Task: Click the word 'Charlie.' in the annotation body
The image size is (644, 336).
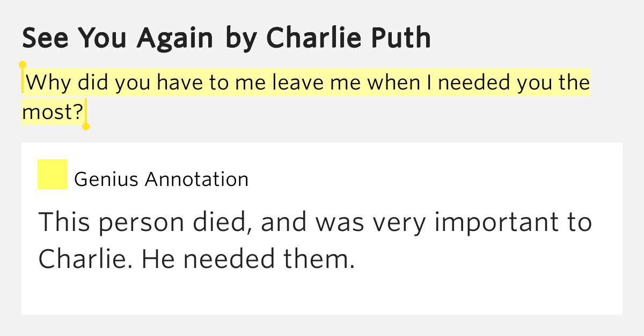Action: [85, 260]
